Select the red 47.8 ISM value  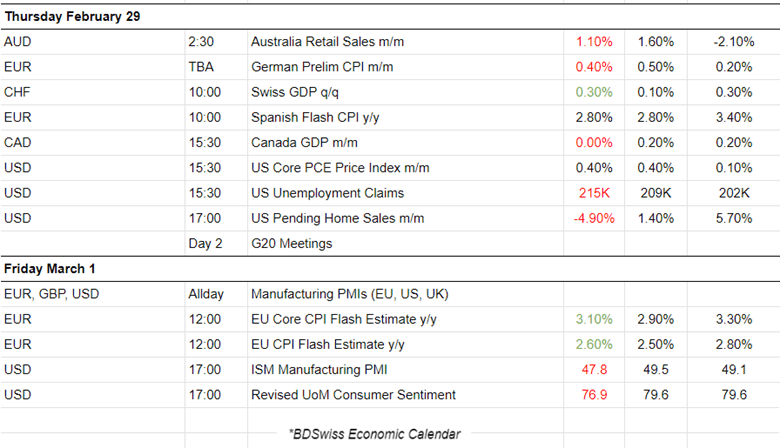tap(594, 369)
